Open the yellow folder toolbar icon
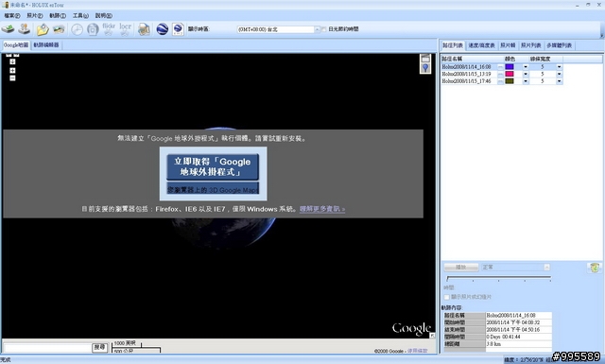605x364 pixels. (x=43, y=29)
